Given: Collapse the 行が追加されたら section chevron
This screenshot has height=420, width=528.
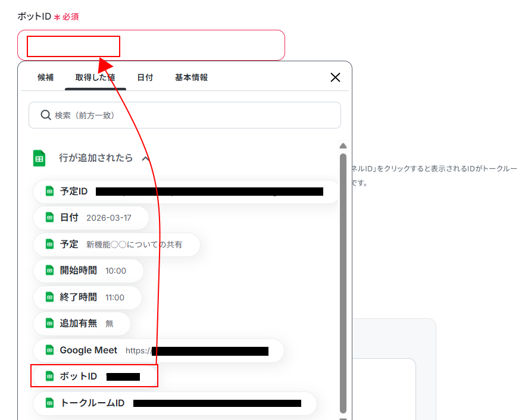Looking at the screenshot, I should tap(145, 158).
